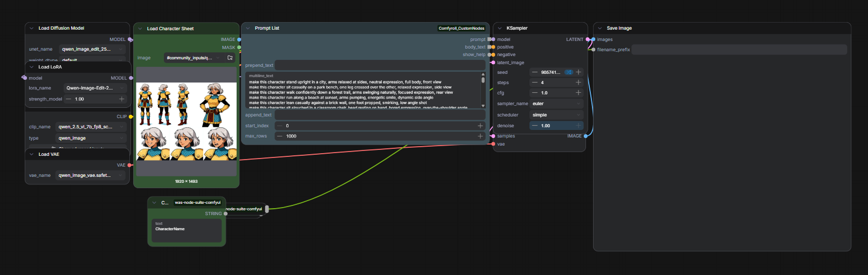Open image folder browser in Load Character Sheet
868x275 pixels.
point(230,58)
